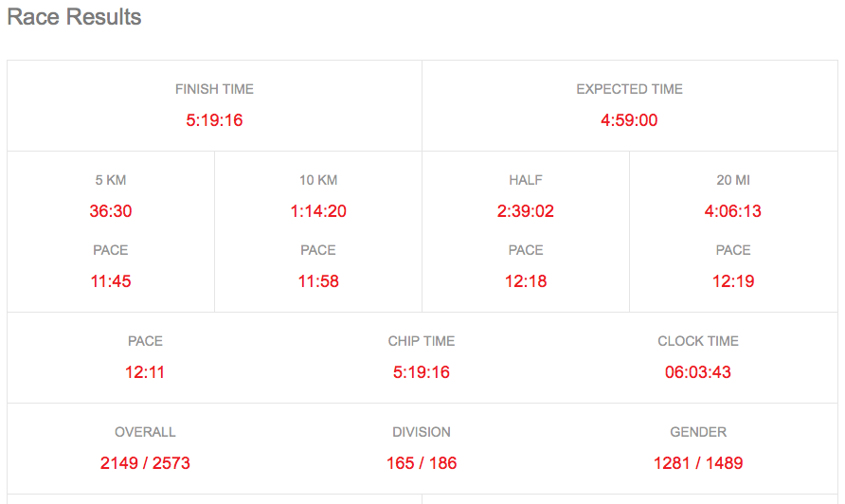This screenshot has height=504, width=845.
Task: Select the half pace 12:18 value
Action: [x=526, y=281]
